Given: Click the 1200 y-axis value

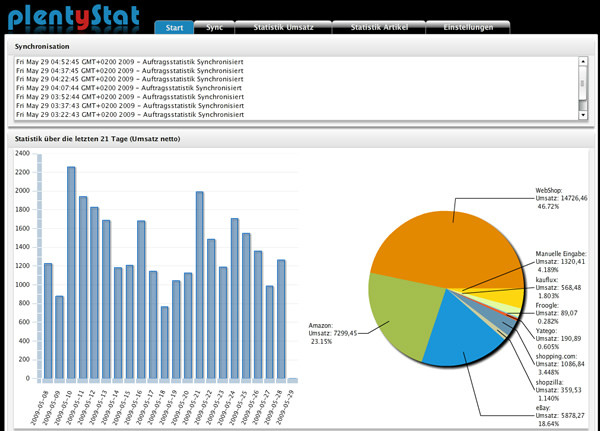Looking at the screenshot, I should pyautogui.click(x=22, y=266).
